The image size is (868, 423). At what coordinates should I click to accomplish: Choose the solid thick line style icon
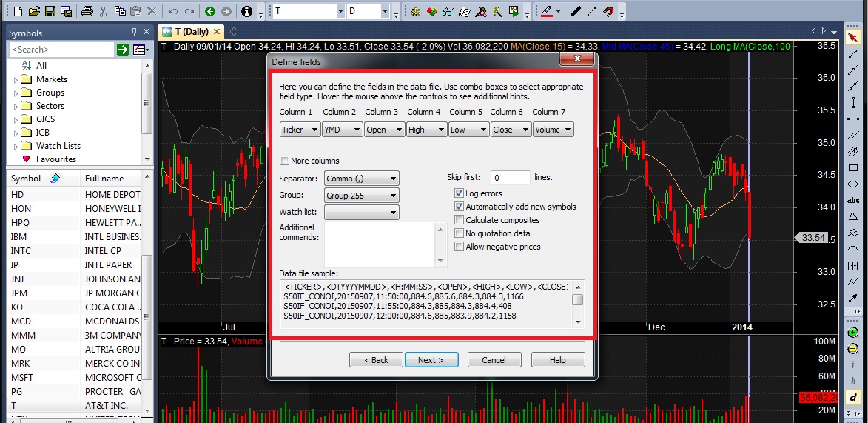[x=576, y=11]
